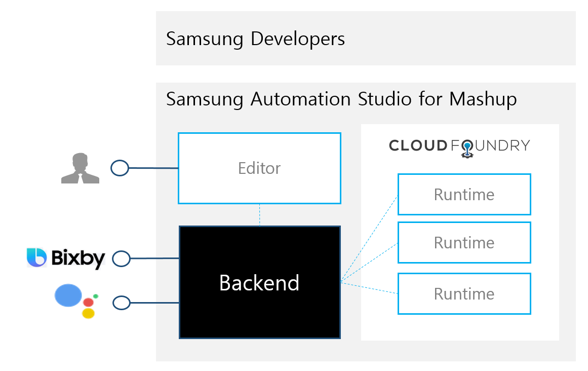Select the black Backend box
Viewport: 588px width, 371px height.
(x=260, y=282)
